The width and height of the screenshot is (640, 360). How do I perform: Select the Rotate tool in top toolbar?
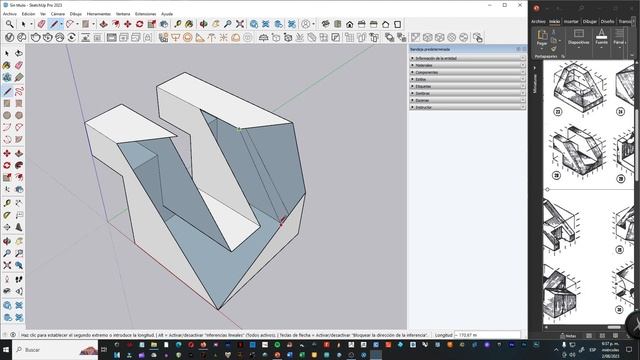click(x=140, y=24)
